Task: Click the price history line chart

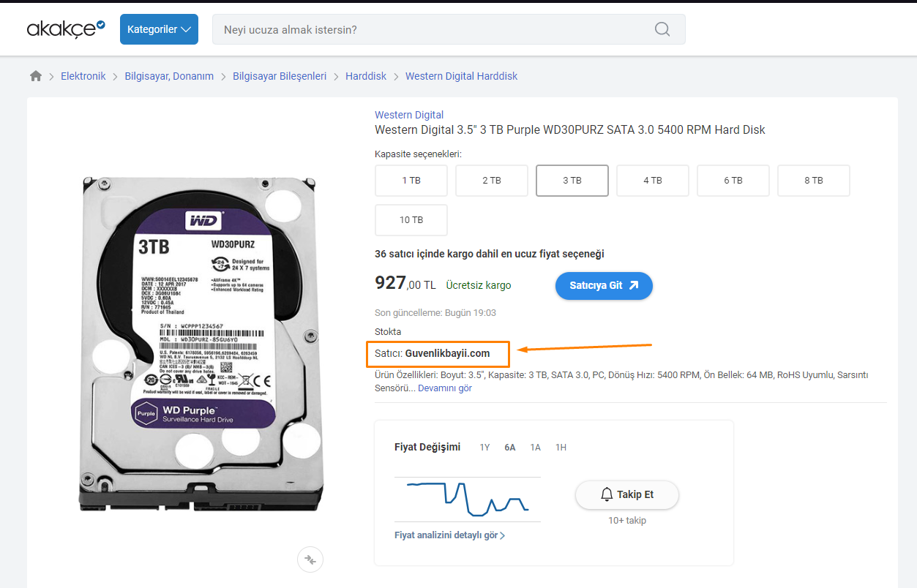Action: click(468, 499)
